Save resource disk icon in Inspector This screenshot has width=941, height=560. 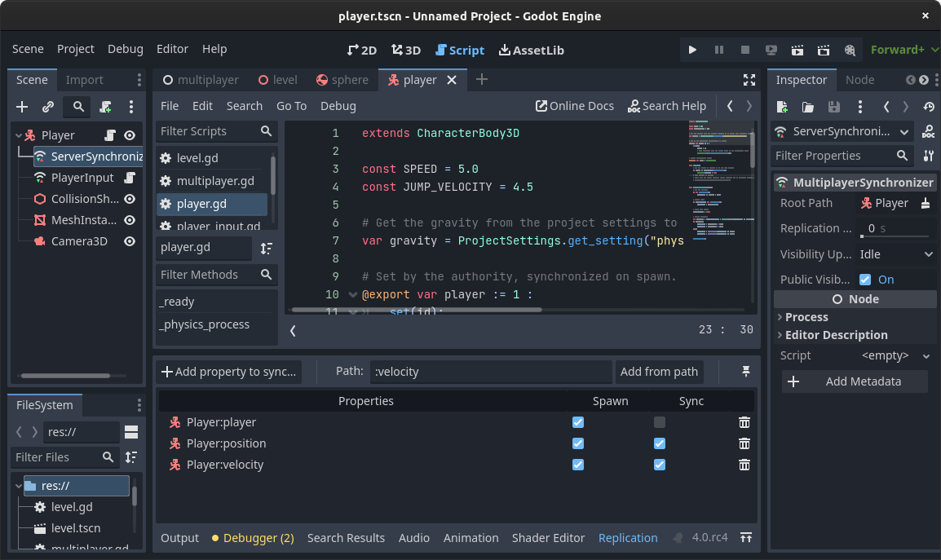(833, 107)
